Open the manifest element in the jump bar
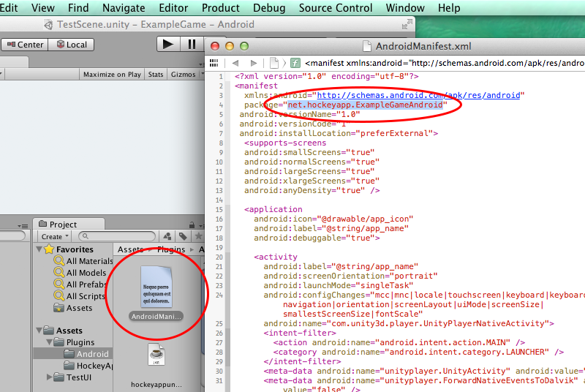This screenshot has width=585, height=392. point(444,63)
